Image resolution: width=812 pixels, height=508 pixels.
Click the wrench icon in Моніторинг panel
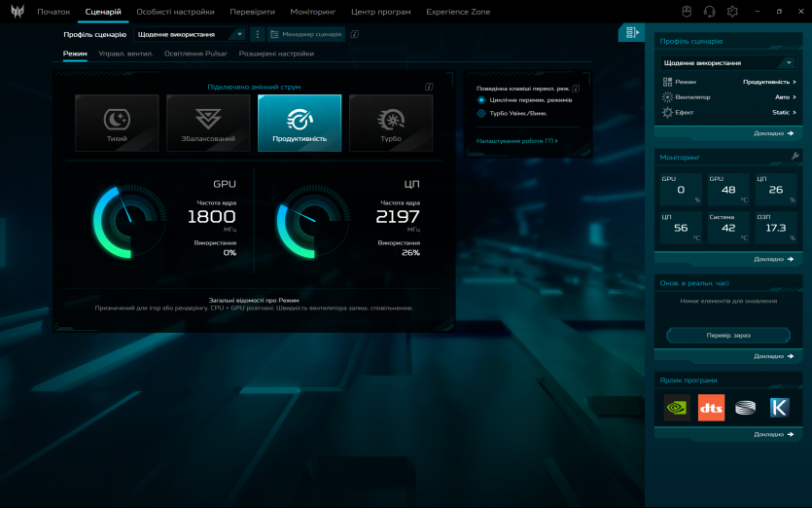click(x=794, y=156)
